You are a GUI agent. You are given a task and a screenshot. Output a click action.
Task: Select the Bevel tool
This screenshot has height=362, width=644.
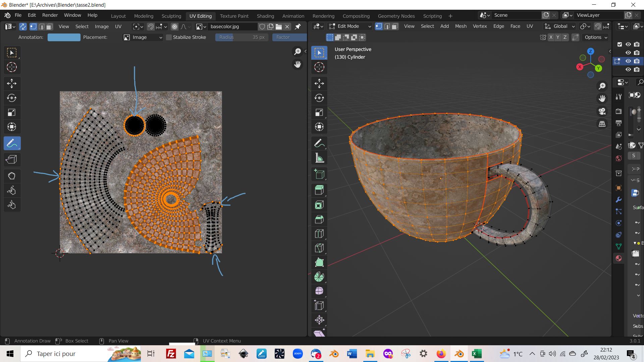click(319, 220)
